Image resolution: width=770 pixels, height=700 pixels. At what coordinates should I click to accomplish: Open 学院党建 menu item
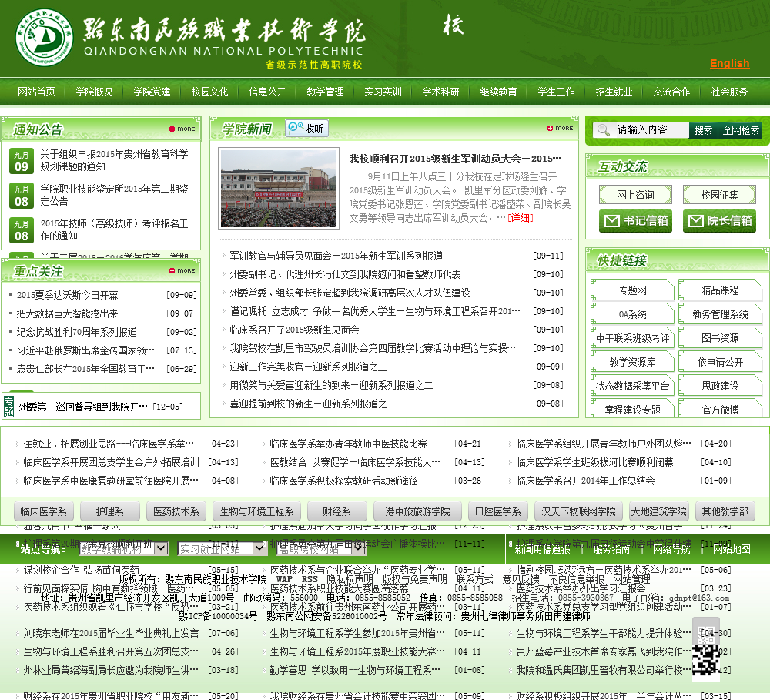click(x=152, y=92)
